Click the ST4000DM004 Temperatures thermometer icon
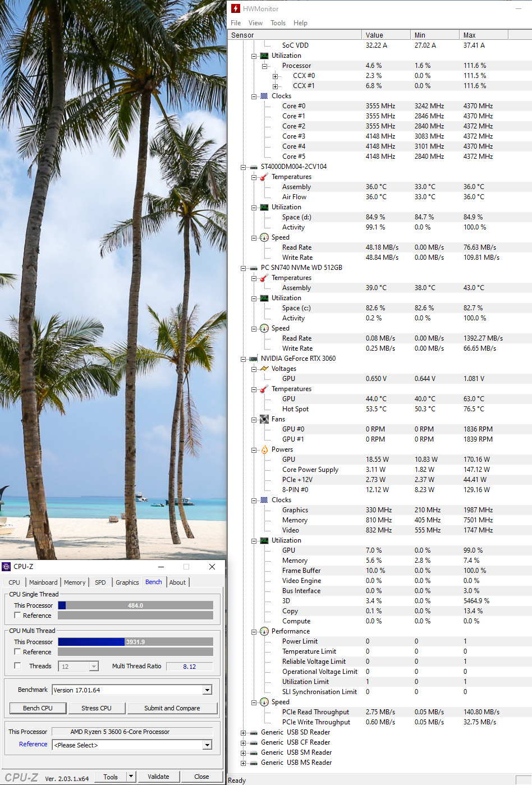532x785 pixels. (264, 177)
